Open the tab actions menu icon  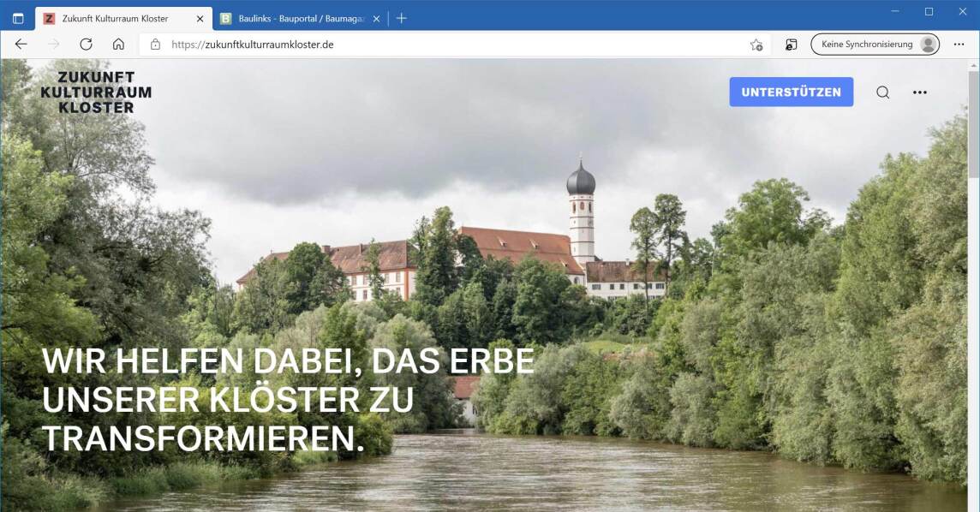tap(18, 19)
